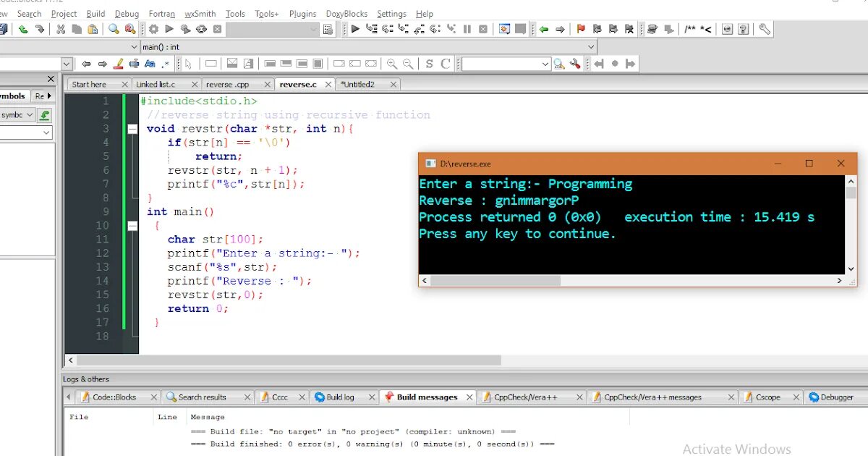Click the Build gear icon
The width and height of the screenshot is (868, 456).
tap(153, 29)
